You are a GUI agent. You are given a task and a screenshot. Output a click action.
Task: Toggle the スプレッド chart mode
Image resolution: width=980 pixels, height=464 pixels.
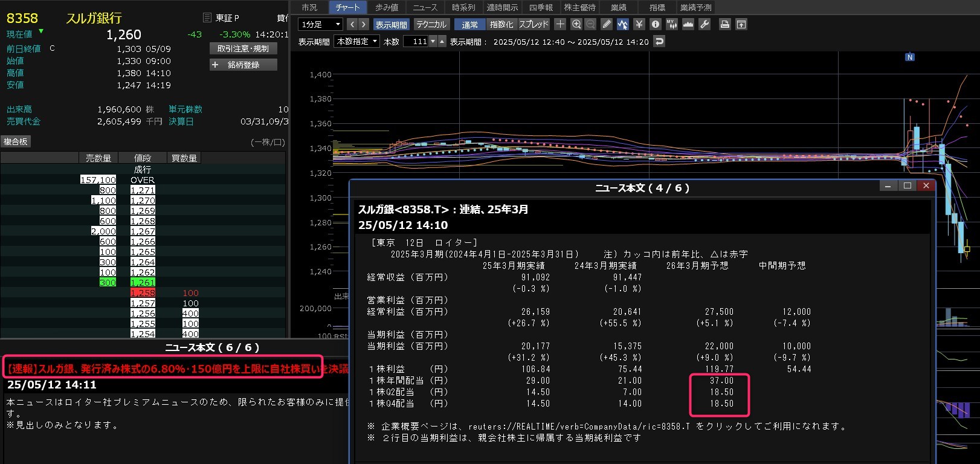click(x=534, y=24)
